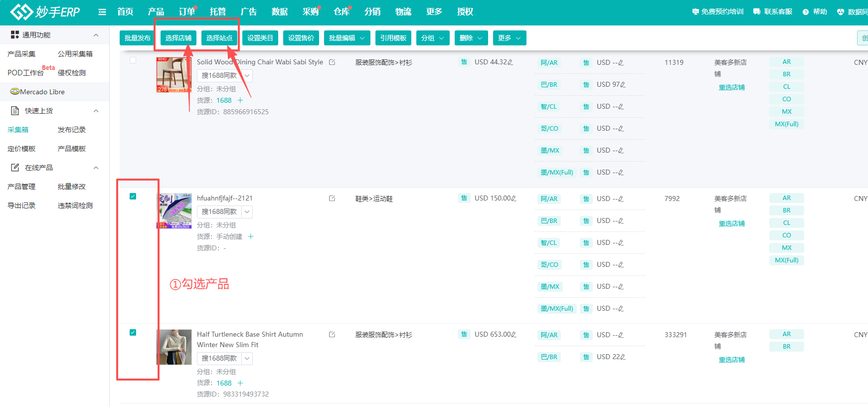Collapse the 通用功能 sidebar section
The width and height of the screenshot is (868, 407).
(96, 35)
